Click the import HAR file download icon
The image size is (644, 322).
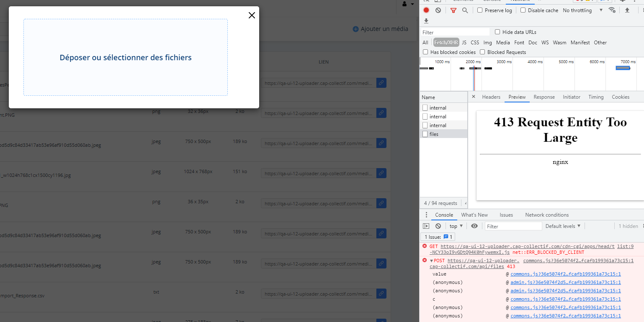click(x=426, y=21)
